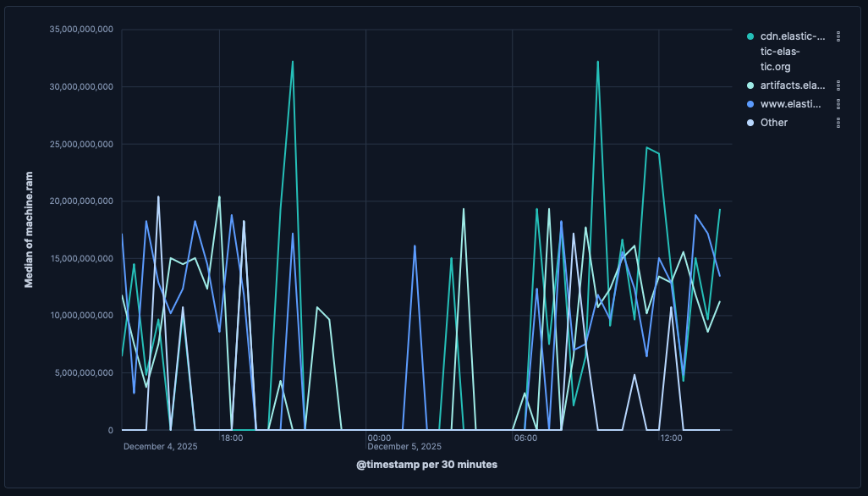The height and width of the screenshot is (496, 868).
Task: Click the Other series color dot
Action: tap(750, 123)
